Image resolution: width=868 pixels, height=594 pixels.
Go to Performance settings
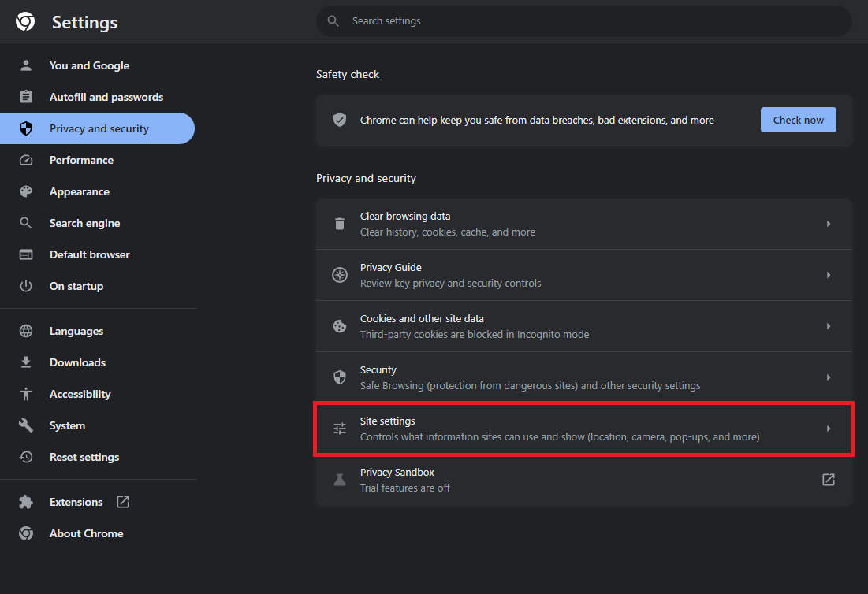(98, 160)
